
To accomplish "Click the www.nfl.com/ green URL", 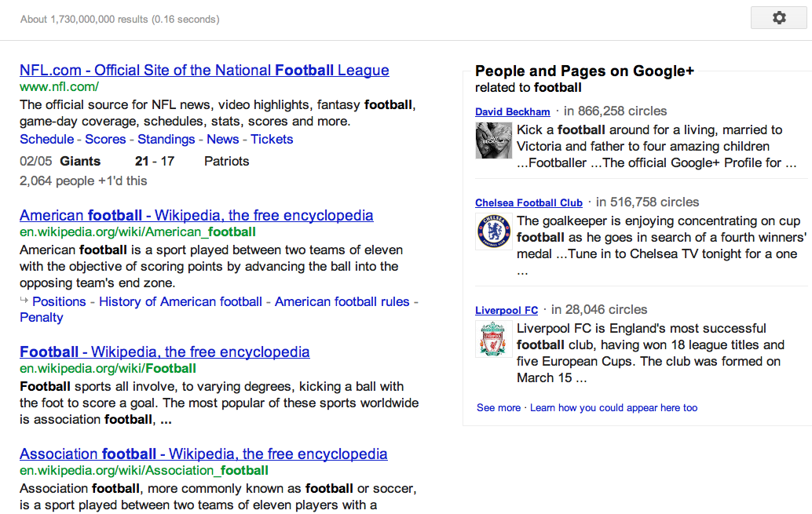I will click(59, 86).
